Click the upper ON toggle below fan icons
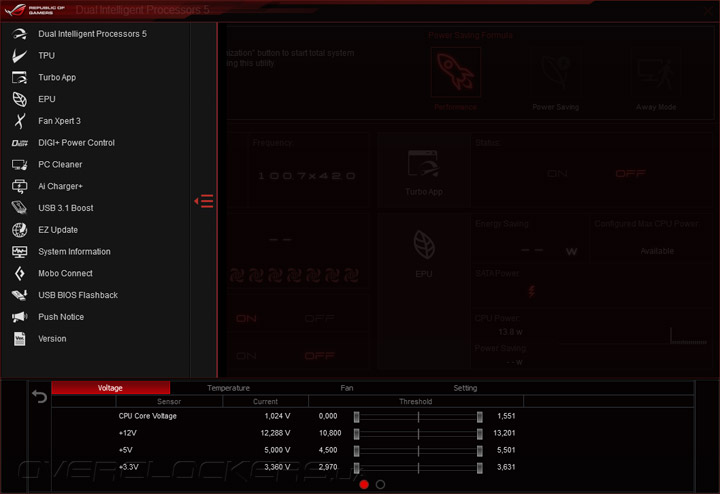 (246, 319)
